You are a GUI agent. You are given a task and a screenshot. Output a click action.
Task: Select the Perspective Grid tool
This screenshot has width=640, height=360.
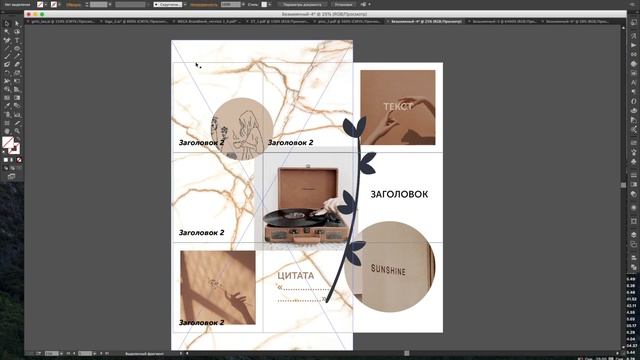pyautogui.click(x=17, y=90)
